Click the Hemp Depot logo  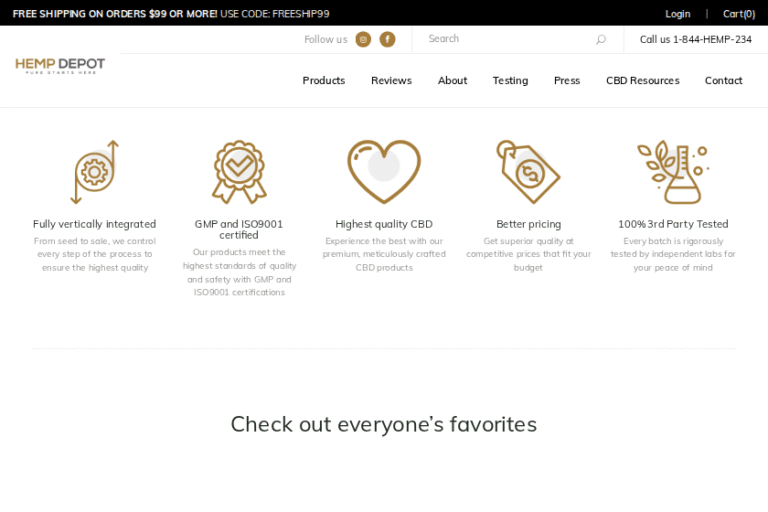(60, 66)
